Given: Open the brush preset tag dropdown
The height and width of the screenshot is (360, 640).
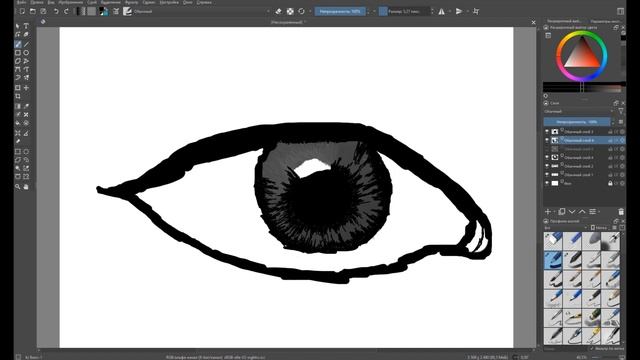Looking at the screenshot, I should (x=566, y=228).
